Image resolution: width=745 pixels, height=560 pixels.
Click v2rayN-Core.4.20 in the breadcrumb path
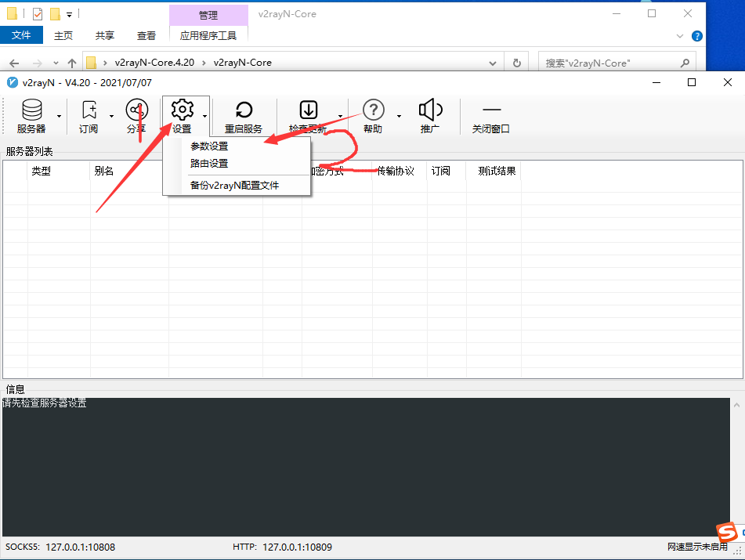(x=154, y=63)
